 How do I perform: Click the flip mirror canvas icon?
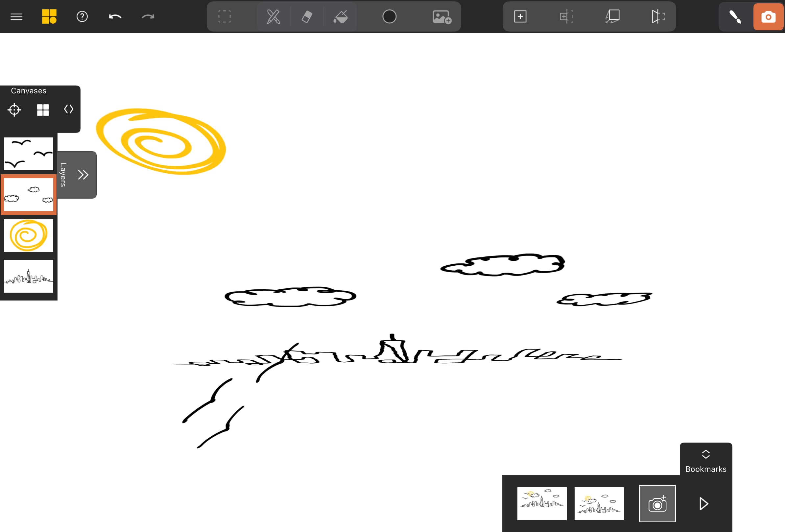[658, 16]
